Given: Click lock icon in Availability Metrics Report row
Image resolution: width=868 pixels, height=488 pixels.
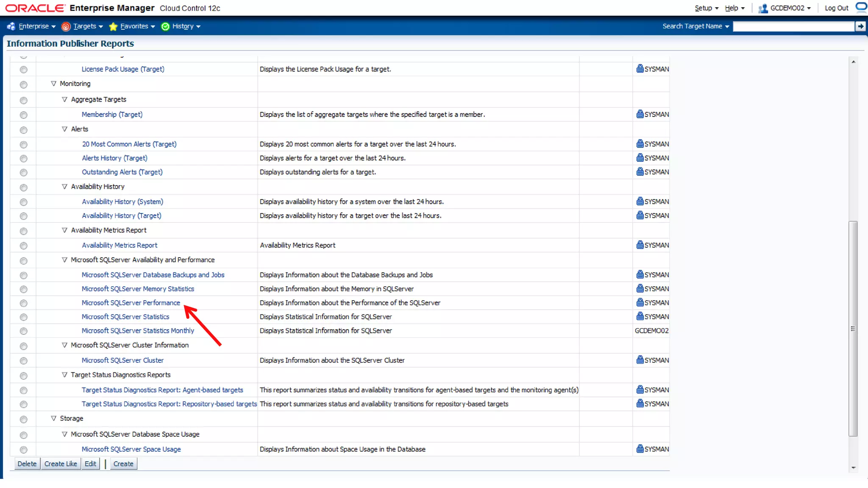Looking at the screenshot, I should coord(640,245).
